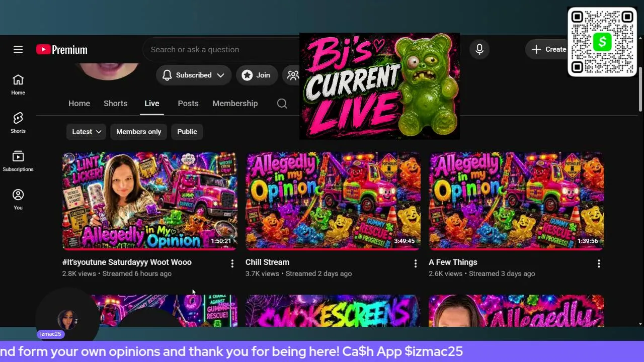Open the Smokescreens stream thumbnail
This screenshot has height=362, width=644.
[333, 311]
